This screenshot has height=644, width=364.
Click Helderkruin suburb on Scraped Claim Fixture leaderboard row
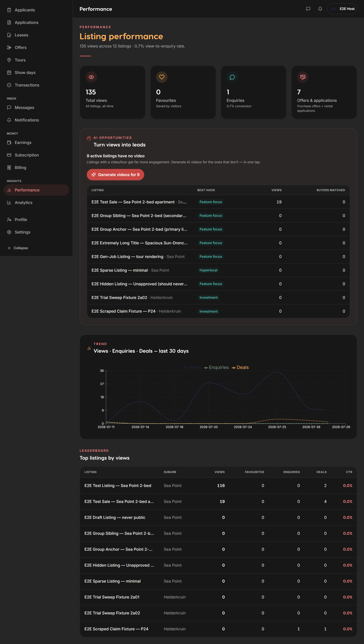point(174,629)
